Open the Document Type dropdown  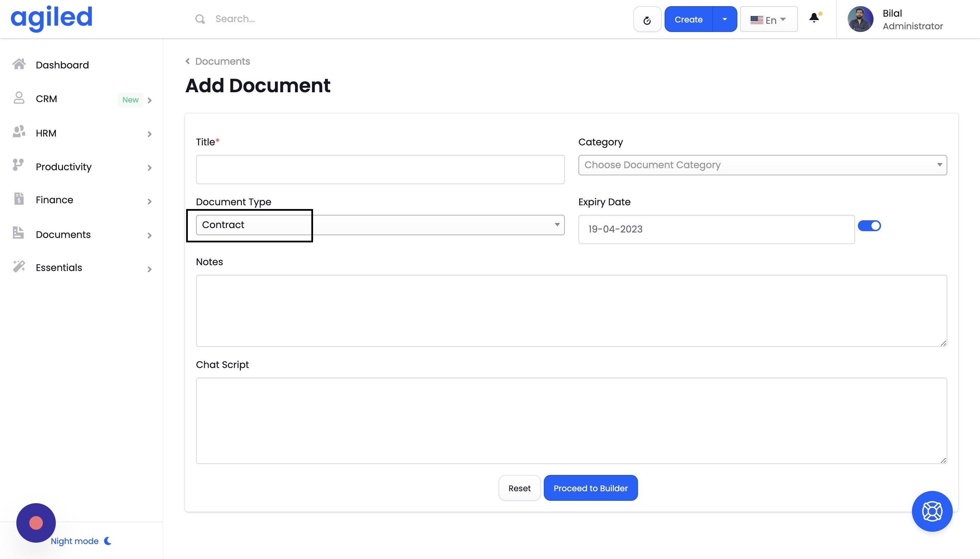click(379, 225)
